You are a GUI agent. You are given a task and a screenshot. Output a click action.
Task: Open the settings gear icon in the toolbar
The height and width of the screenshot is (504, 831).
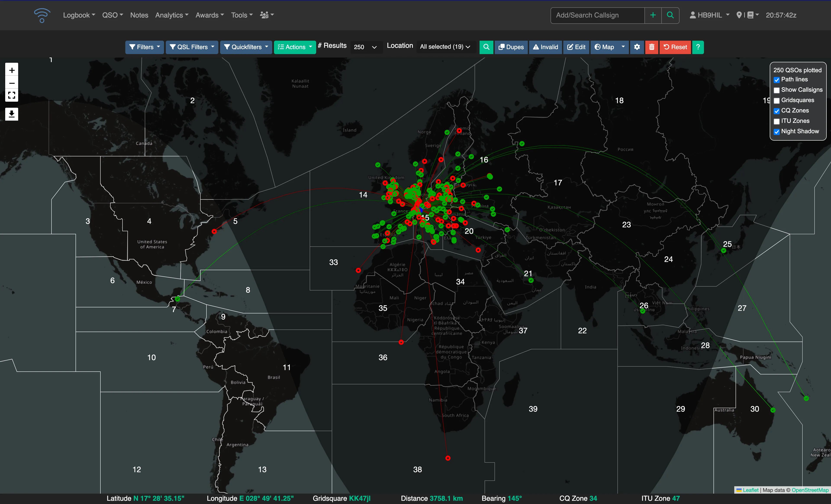point(637,47)
